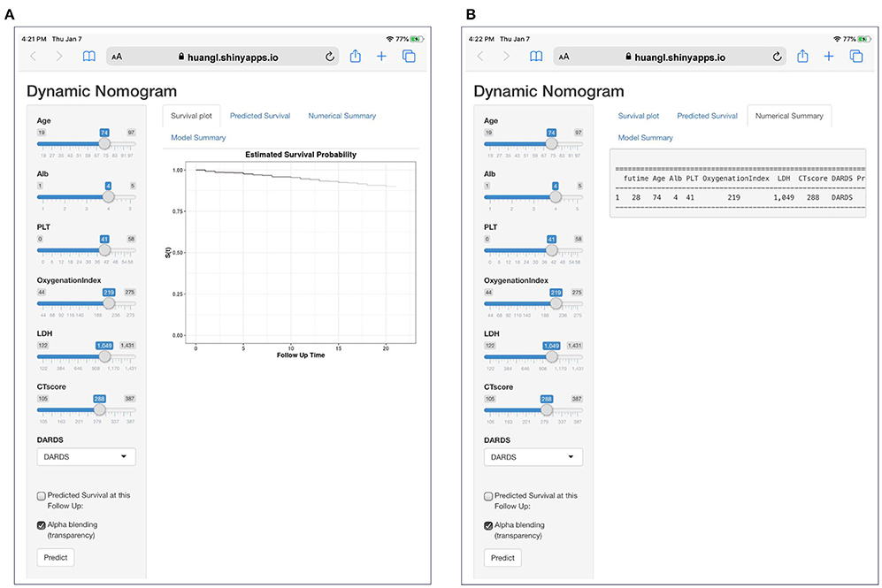Click the LDH slider handle in panel B
This screenshot has height=588, width=882.
[x=552, y=357]
